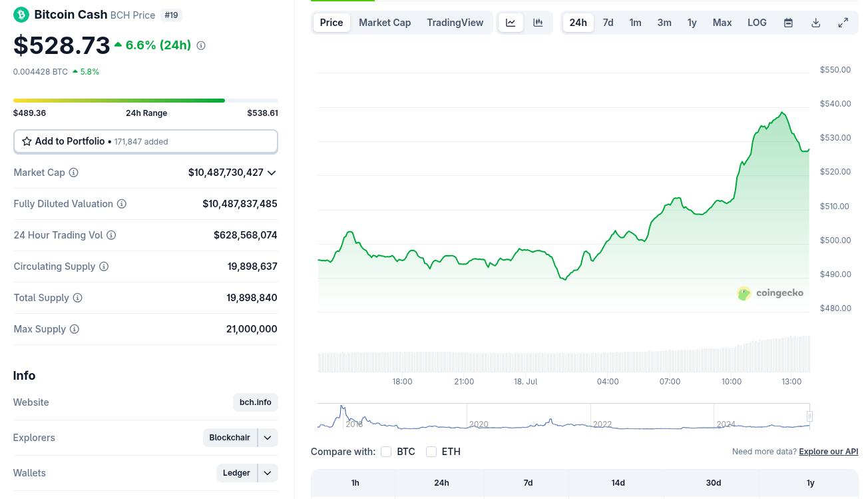Expand chart to fullscreen icon

843,23
